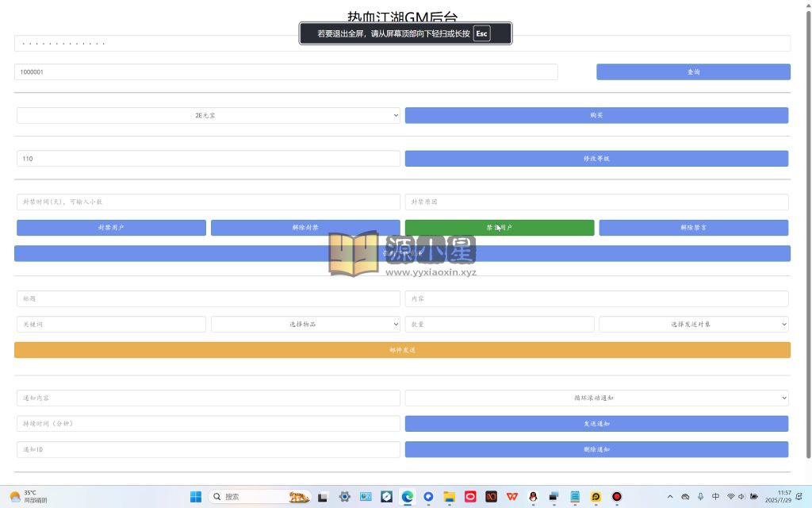Open the QQ penguin icon in taskbar
The width and height of the screenshot is (812, 508).
[533, 497]
